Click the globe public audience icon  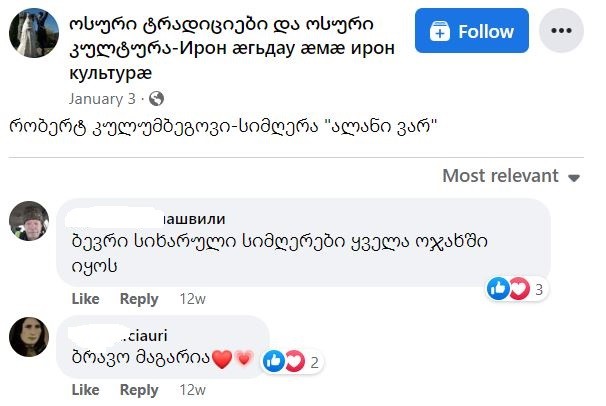coord(155,99)
